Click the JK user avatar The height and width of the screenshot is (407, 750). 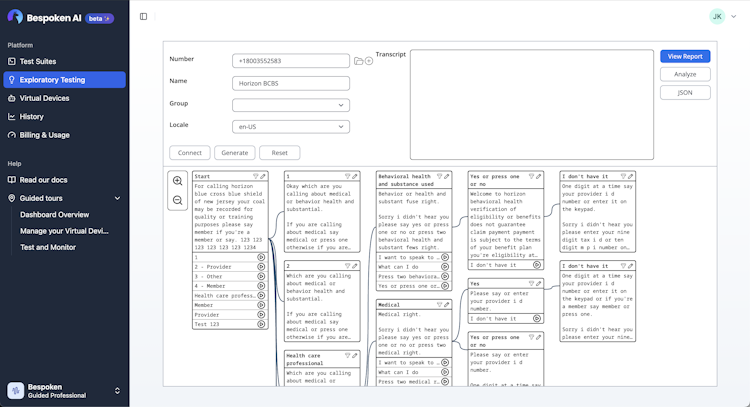coord(717,16)
